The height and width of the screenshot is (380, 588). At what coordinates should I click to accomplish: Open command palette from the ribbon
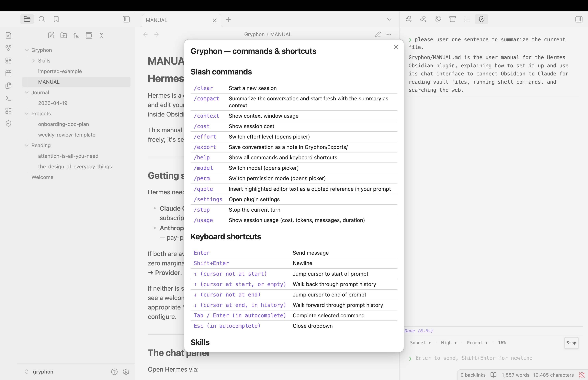click(9, 98)
